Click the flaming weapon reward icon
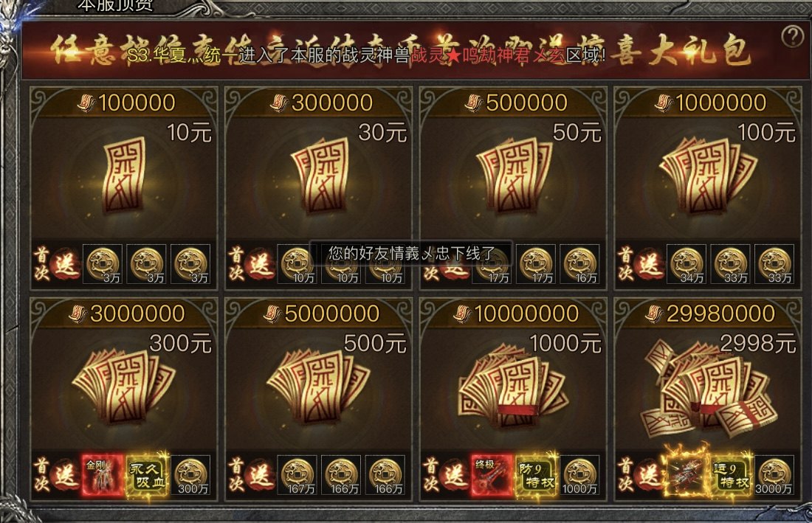The height and width of the screenshot is (523, 812). (687, 475)
